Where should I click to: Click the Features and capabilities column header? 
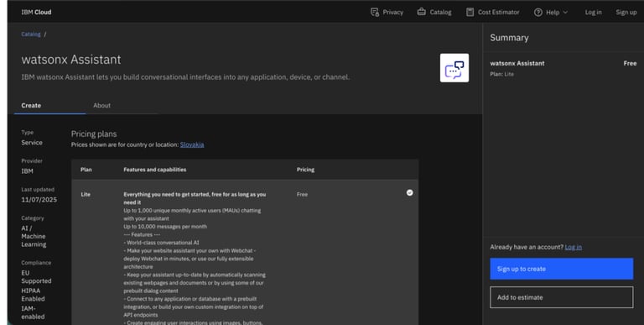pos(155,170)
